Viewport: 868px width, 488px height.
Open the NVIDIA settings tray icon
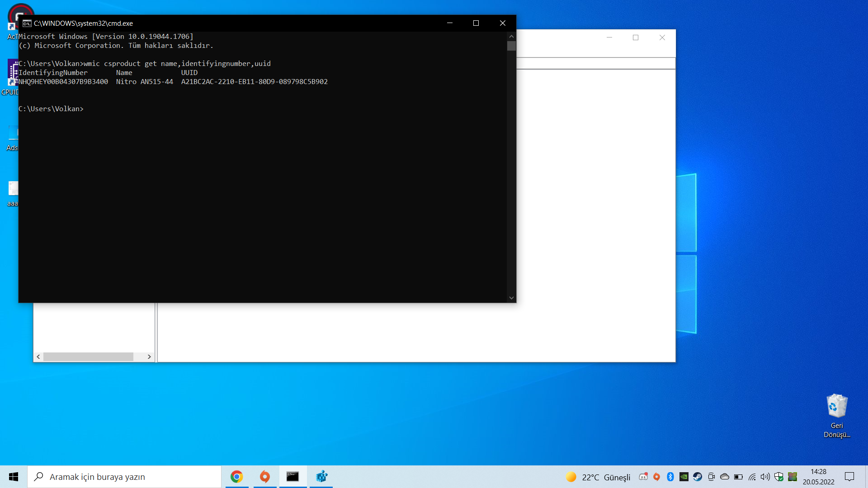coord(684,477)
